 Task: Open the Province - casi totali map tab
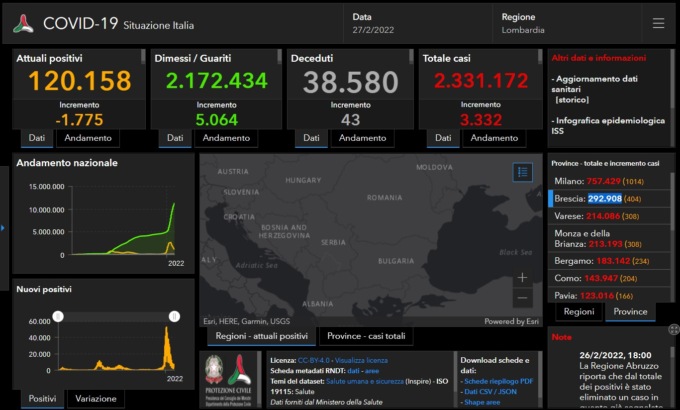tap(368, 336)
